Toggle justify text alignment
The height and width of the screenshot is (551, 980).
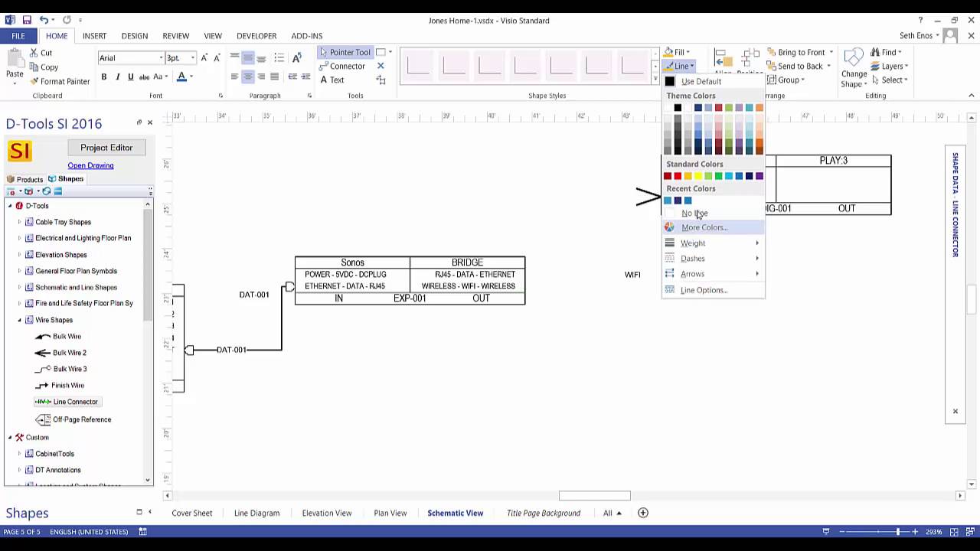(x=276, y=77)
